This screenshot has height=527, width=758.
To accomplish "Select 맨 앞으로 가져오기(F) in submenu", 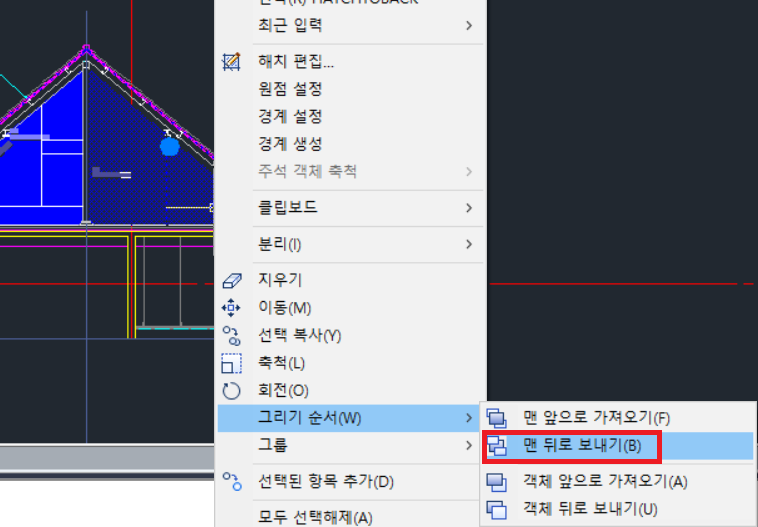I will pyautogui.click(x=618, y=418).
